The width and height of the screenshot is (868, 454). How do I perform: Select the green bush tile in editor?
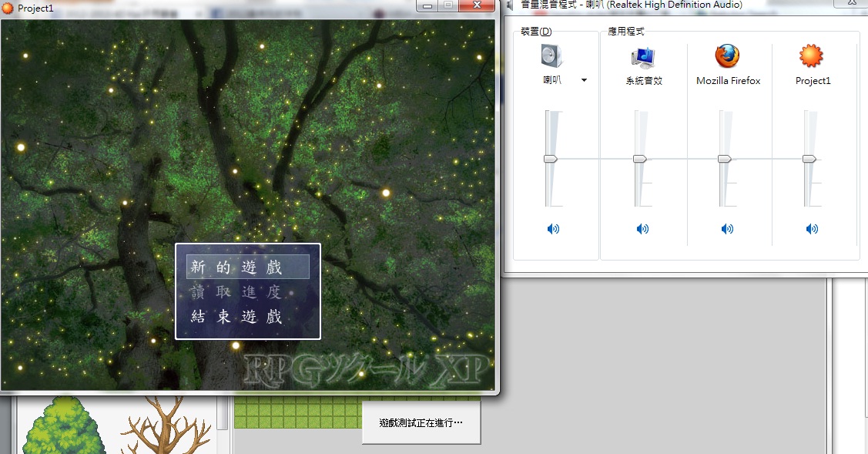64,425
